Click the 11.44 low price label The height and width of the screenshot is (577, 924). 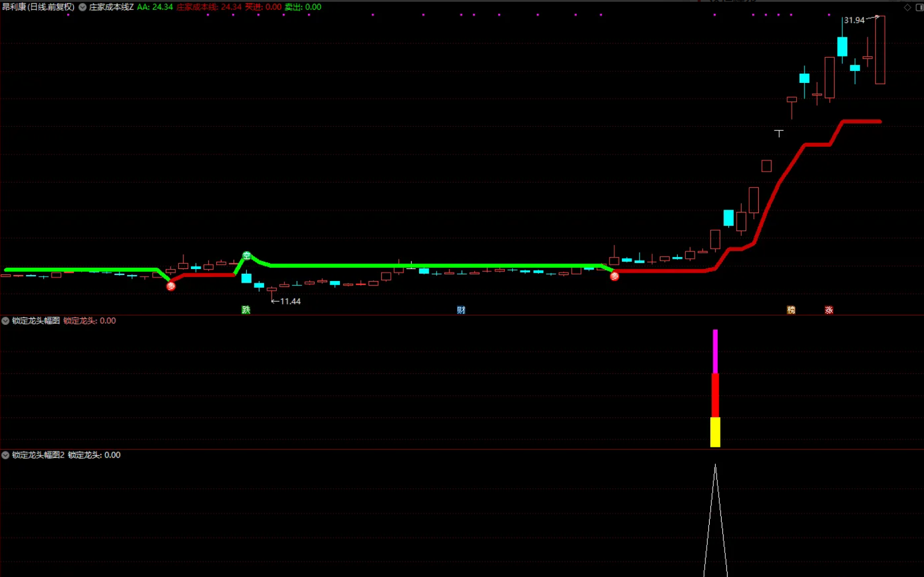point(290,301)
